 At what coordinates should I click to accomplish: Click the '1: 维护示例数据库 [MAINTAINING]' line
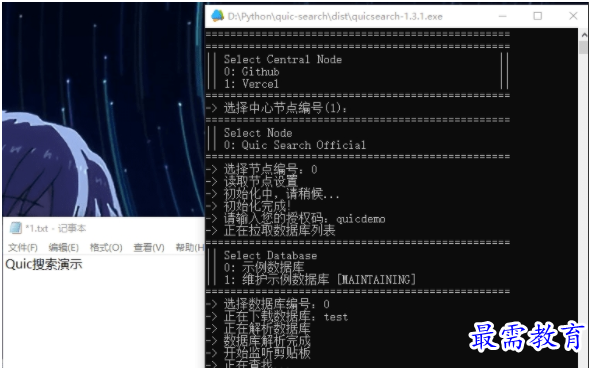coord(320,279)
